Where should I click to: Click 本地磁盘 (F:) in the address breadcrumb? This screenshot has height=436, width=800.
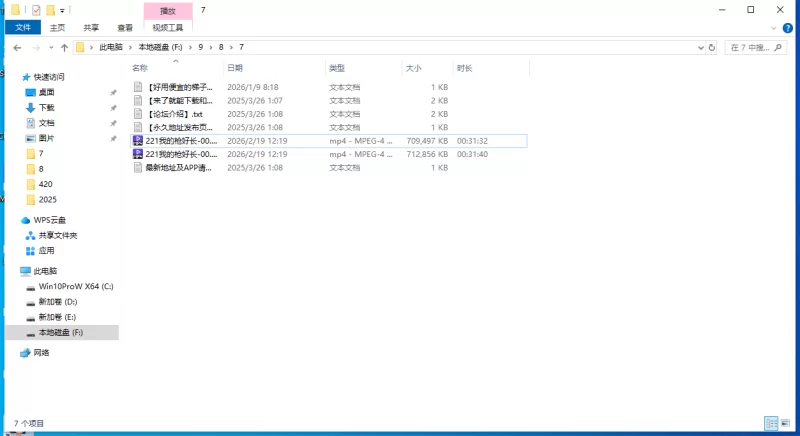(x=160, y=47)
